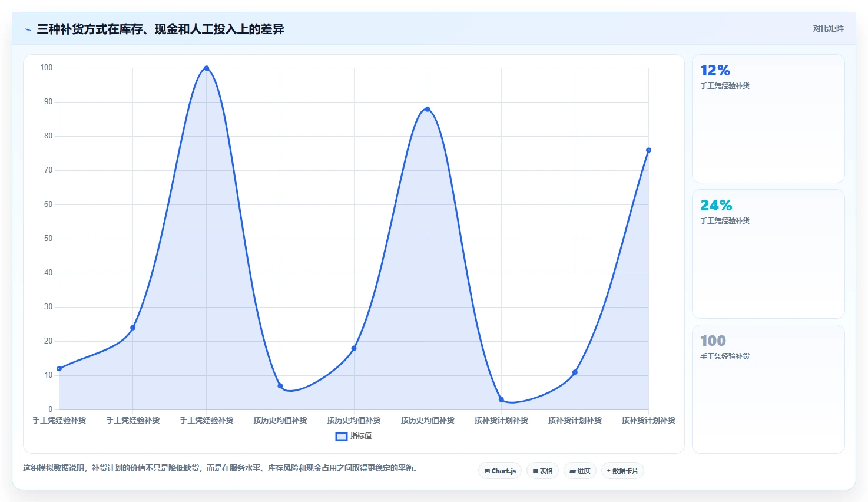Click the footer note starting 这组模拟数据说明
Screen dimensions: 868x502
tap(220, 468)
